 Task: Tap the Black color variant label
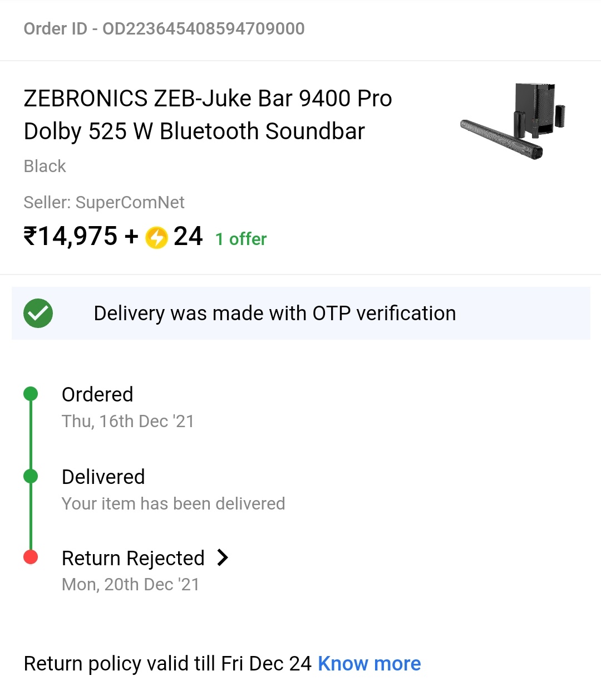[45, 166]
